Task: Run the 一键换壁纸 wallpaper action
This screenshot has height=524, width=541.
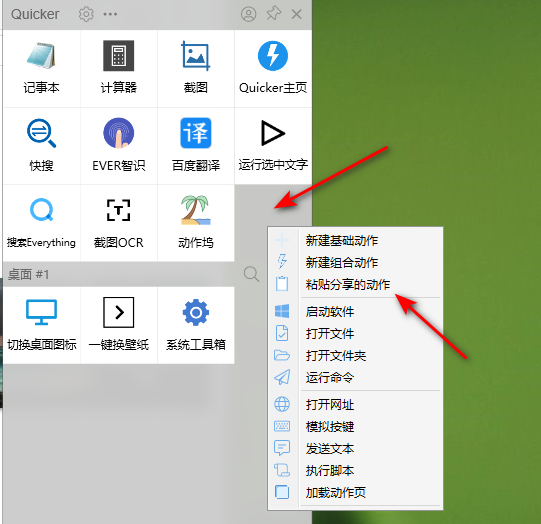Action: tap(119, 325)
